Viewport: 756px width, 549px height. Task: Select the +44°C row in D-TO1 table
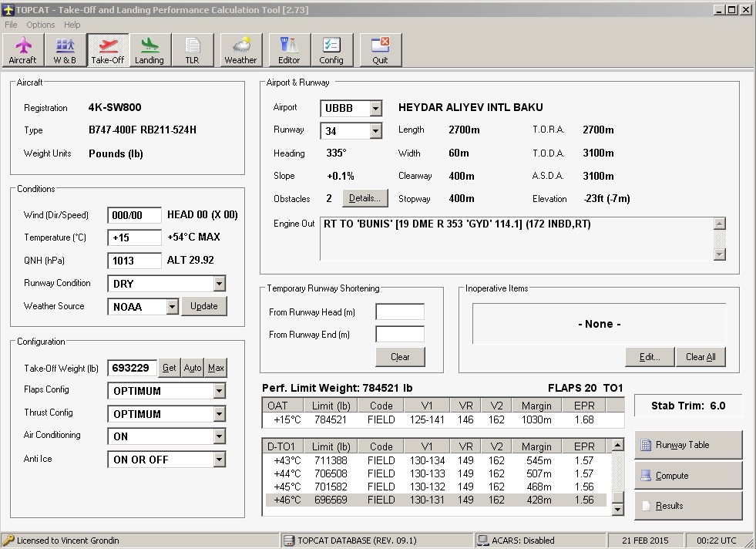click(x=436, y=473)
